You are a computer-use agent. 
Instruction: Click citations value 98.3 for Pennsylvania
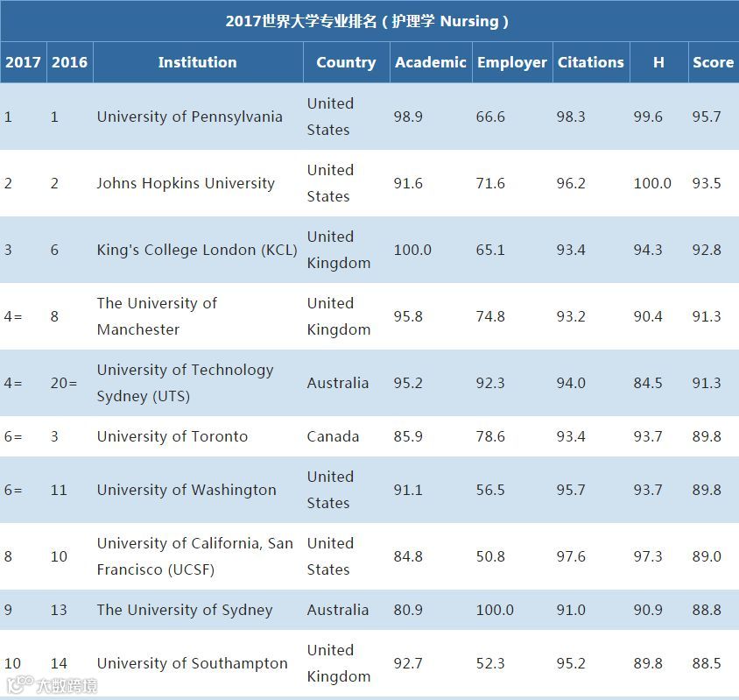tap(571, 117)
